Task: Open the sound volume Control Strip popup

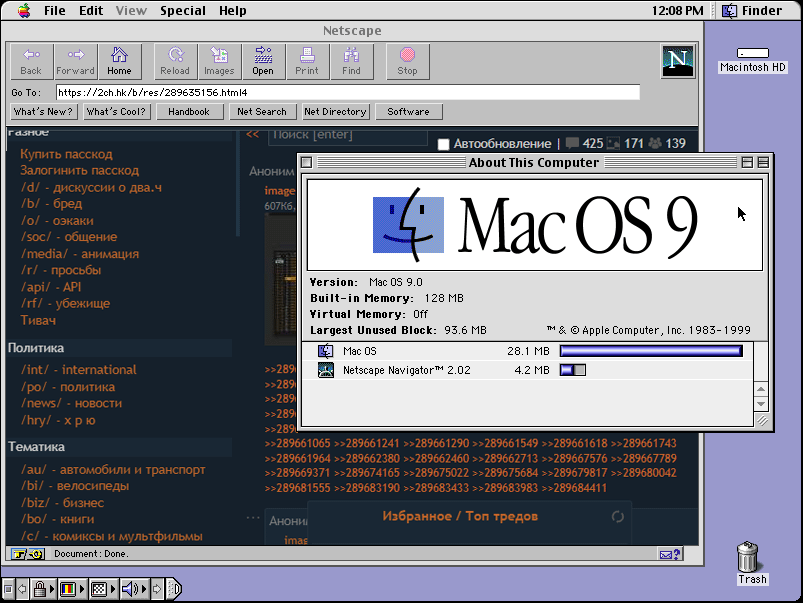Action: (x=134, y=589)
